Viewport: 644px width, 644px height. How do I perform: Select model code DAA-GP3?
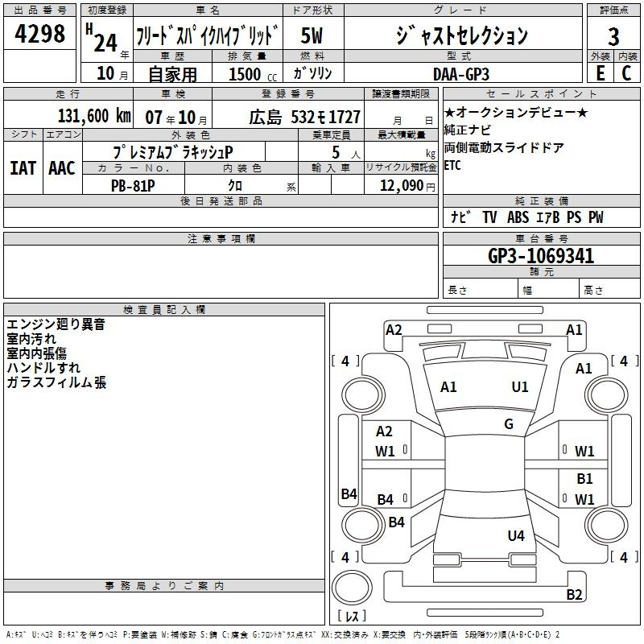tap(461, 74)
